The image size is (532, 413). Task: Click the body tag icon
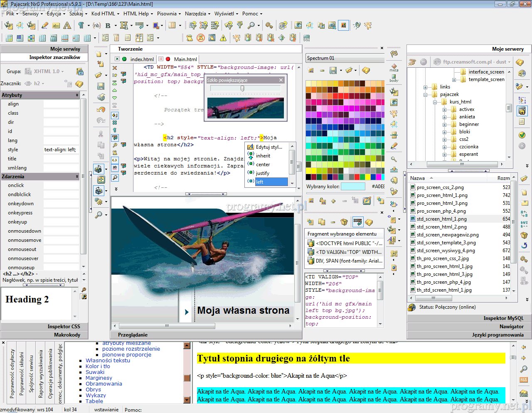click(x=394, y=78)
